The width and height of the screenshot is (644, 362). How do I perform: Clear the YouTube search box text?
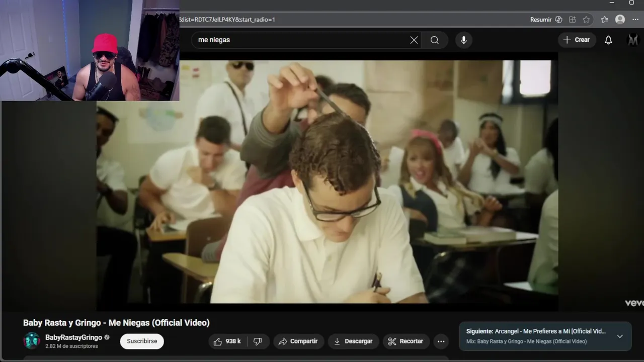click(x=414, y=40)
